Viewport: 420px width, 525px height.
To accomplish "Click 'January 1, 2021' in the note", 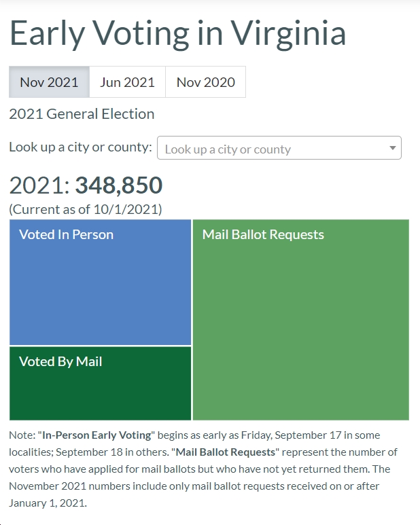I will click(x=47, y=503).
